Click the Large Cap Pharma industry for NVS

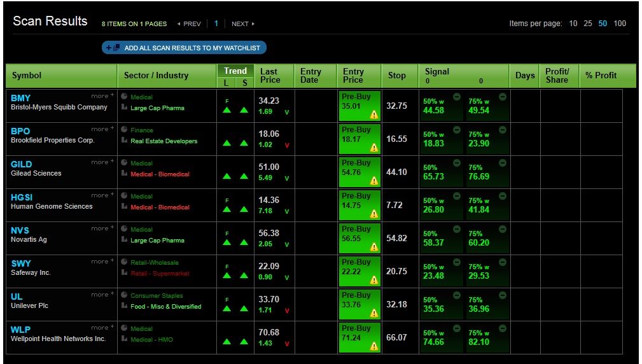(157, 241)
